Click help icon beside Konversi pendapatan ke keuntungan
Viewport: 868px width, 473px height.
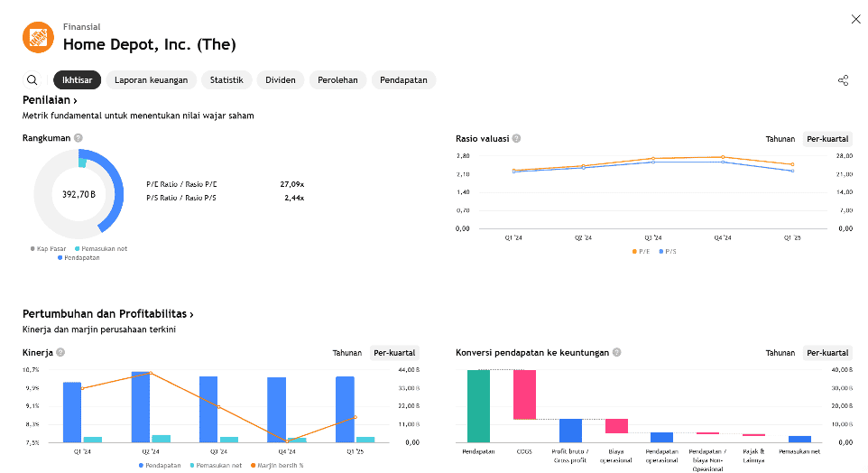pyautogui.click(x=616, y=353)
